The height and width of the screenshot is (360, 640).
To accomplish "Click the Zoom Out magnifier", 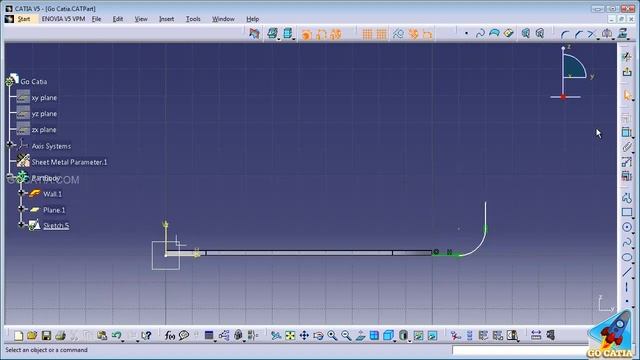I will tap(346, 336).
